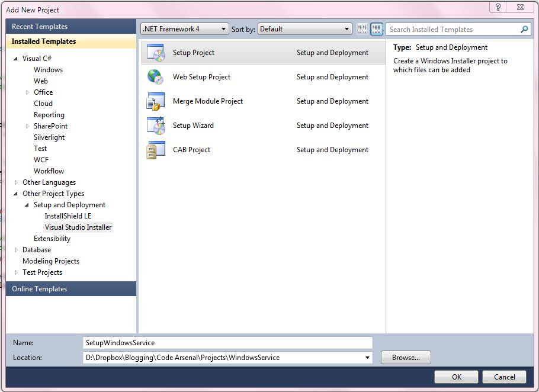Collapse the Setup and Deployment node
The width and height of the screenshot is (539, 392).
coord(25,204)
